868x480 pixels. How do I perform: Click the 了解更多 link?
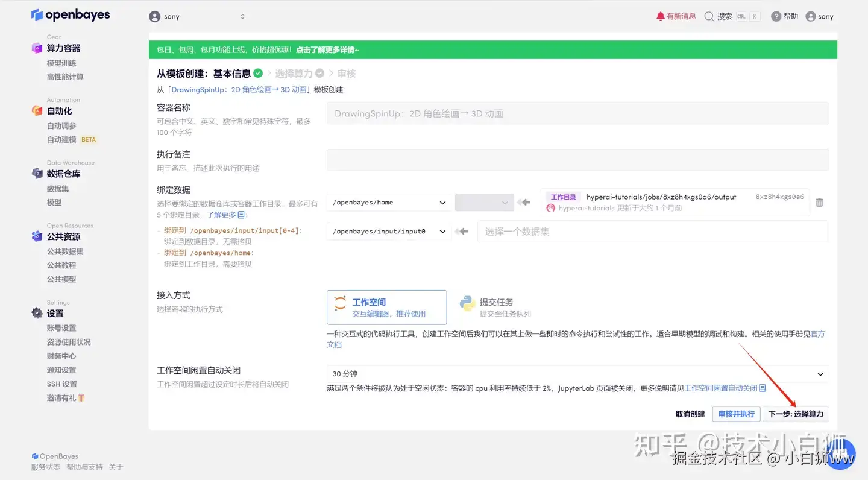222,215
